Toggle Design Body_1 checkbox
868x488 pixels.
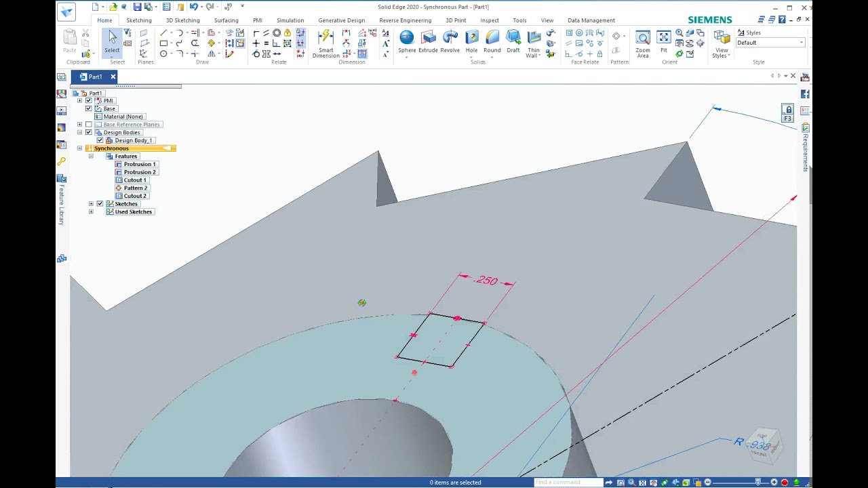[x=100, y=140]
